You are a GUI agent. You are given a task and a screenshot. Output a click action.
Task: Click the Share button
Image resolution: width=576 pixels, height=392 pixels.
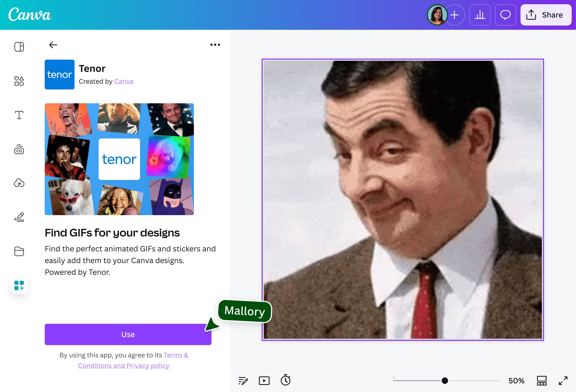point(546,15)
